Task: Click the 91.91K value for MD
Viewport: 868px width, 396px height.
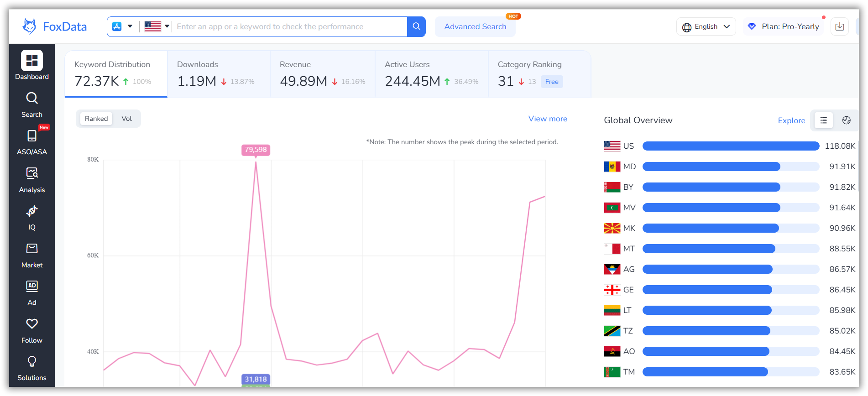Action: point(842,167)
